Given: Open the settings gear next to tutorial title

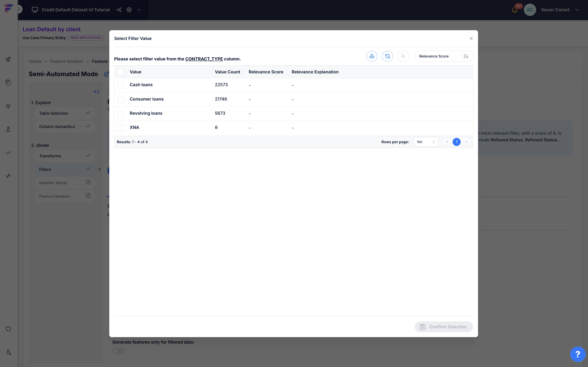Looking at the screenshot, I should [x=129, y=10].
